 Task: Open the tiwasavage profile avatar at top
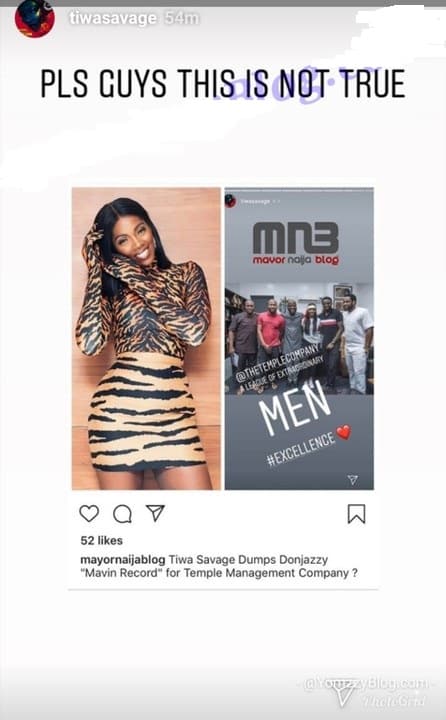tap(34, 18)
